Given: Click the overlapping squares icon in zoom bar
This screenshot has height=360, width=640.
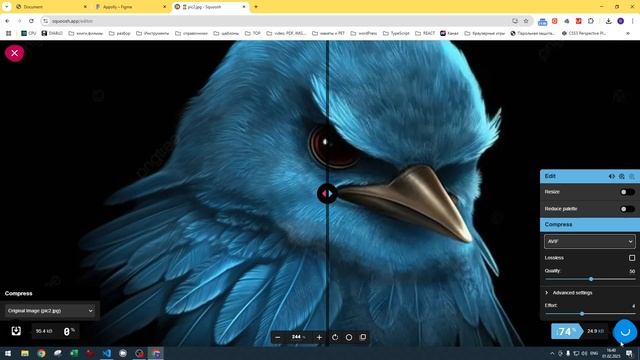Looking at the screenshot, I should click(x=363, y=337).
